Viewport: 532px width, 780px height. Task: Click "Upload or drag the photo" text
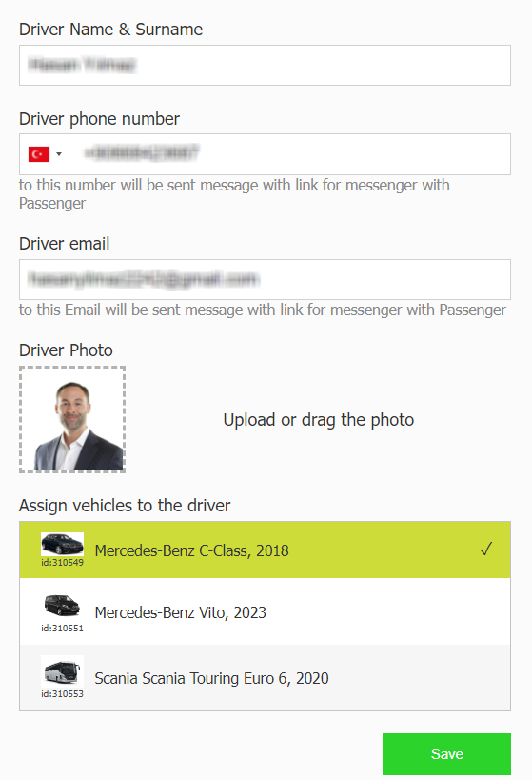pos(318,420)
